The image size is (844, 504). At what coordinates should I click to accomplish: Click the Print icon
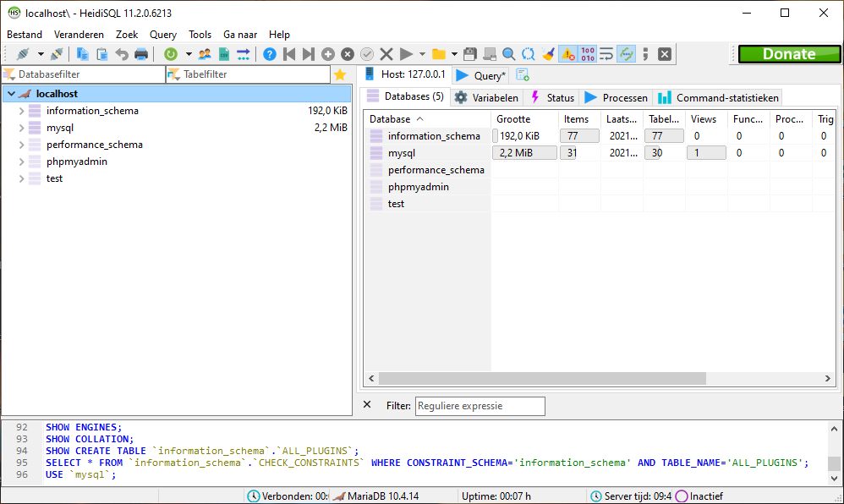(141, 54)
